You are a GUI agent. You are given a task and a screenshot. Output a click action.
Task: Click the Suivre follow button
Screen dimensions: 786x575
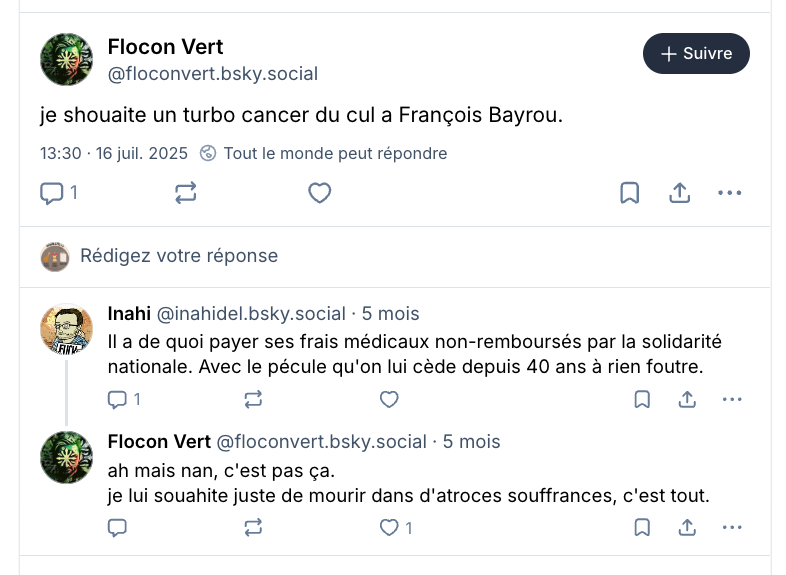(696, 54)
